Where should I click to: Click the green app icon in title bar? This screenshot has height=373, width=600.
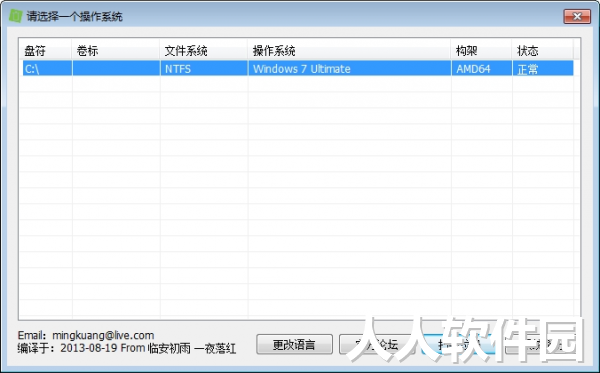point(15,16)
